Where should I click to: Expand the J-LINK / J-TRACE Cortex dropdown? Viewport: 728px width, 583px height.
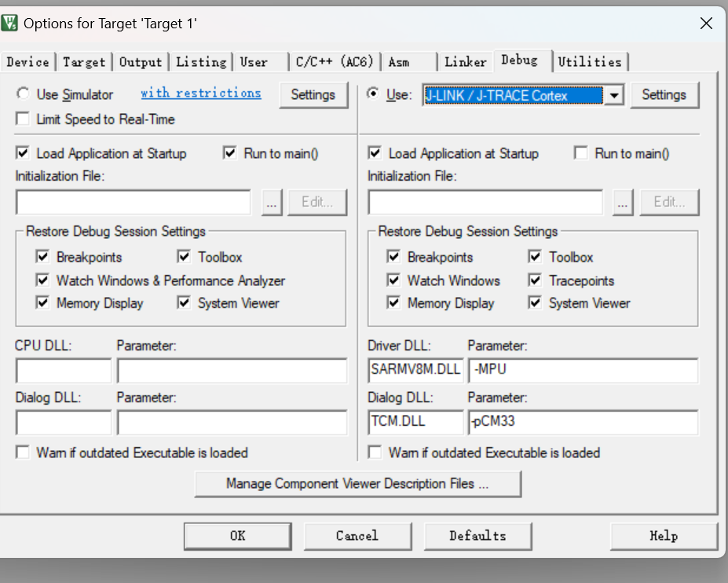pos(614,95)
